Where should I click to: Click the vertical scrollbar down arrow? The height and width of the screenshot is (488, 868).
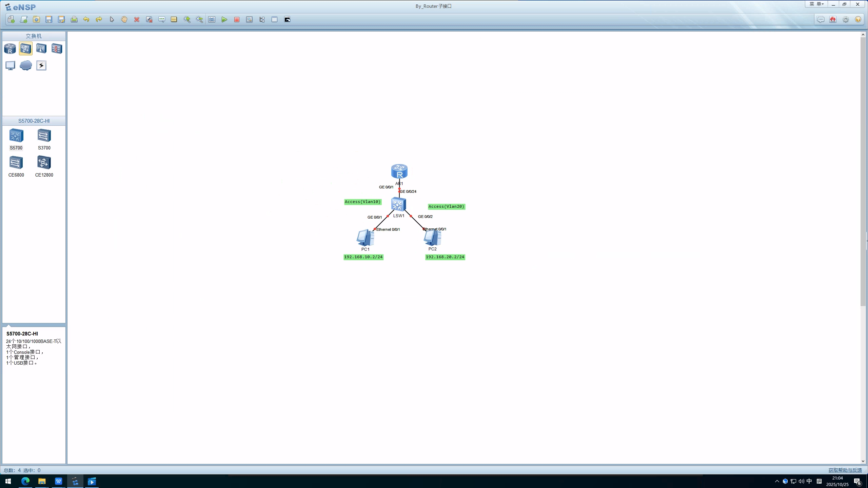[863, 461]
